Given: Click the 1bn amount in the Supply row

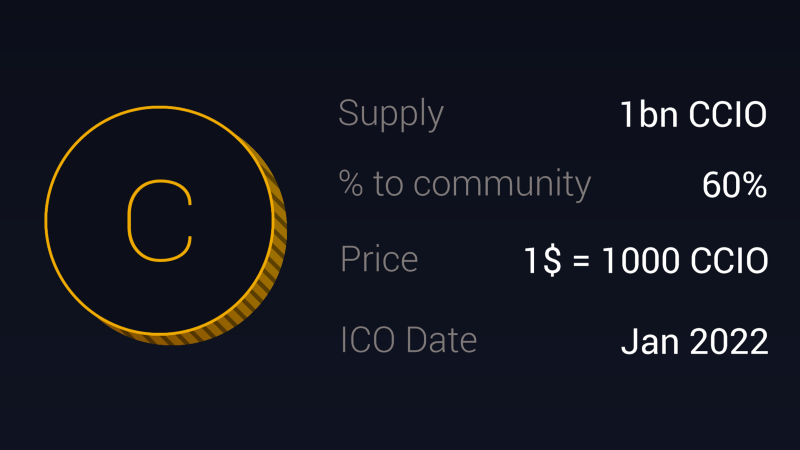Looking at the screenshot, I should coord(648,115).
